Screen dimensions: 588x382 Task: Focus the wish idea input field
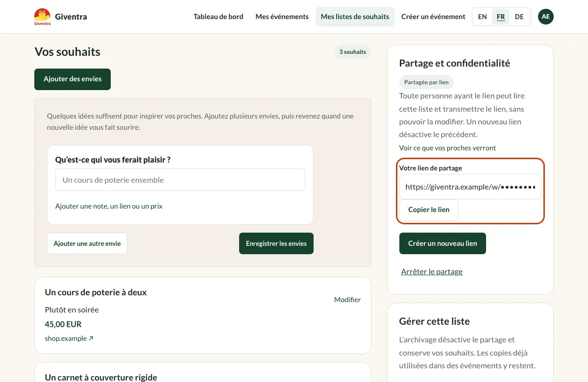click(x=180, y=180)
